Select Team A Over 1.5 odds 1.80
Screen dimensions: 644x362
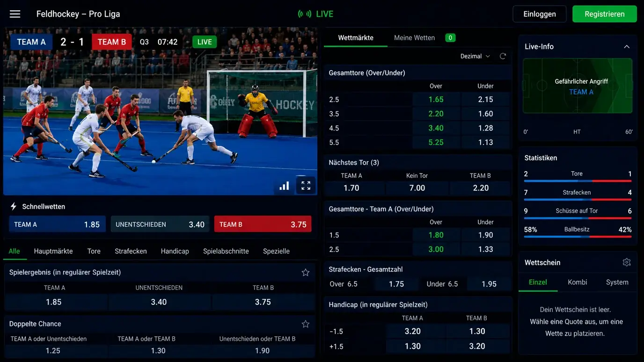point(436,235)
